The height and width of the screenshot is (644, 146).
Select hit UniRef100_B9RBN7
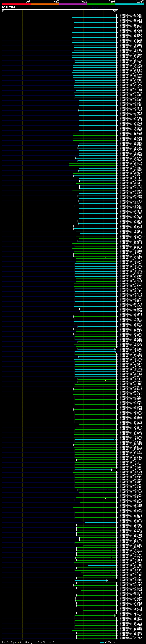[131, 17]
